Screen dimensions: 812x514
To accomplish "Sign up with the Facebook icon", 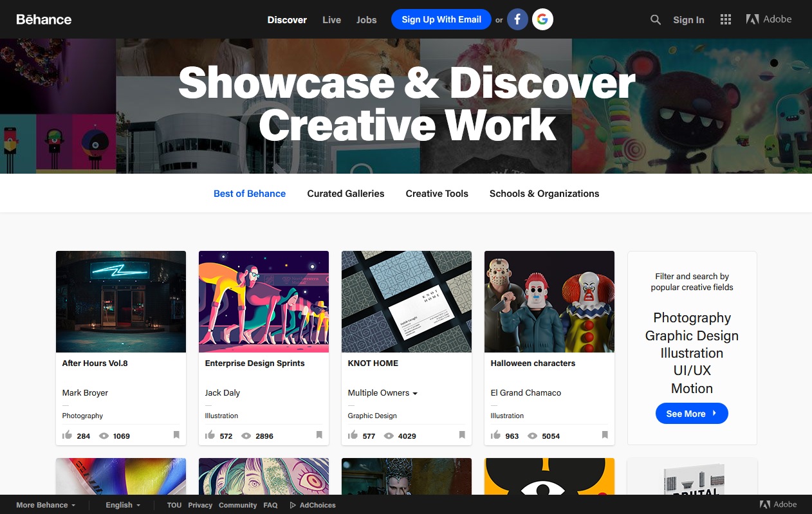I will [518, 19].
